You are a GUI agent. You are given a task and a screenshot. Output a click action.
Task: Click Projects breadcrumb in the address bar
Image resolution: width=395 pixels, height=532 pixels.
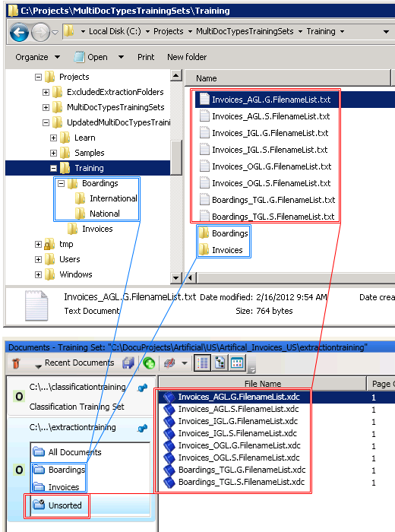pos(168,31)
